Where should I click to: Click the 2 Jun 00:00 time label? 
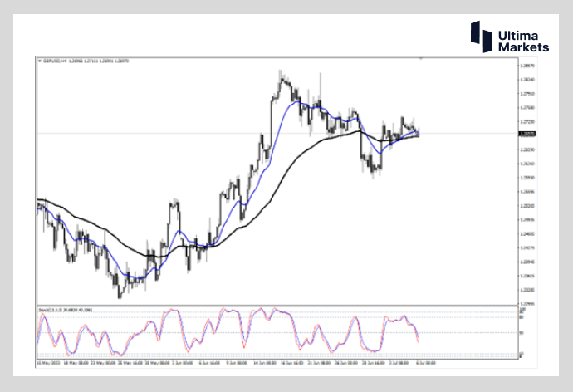[183, 363]
